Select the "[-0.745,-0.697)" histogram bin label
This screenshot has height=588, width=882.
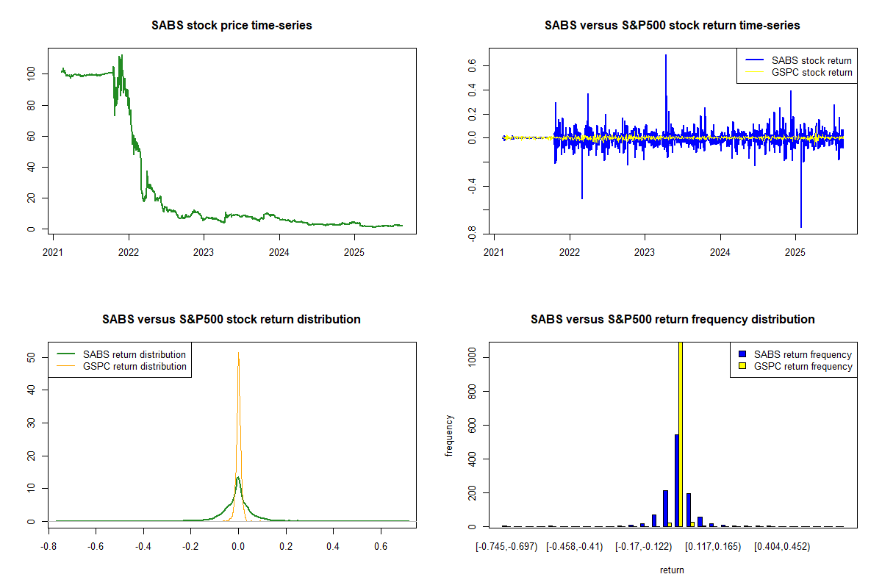[506, 546]
